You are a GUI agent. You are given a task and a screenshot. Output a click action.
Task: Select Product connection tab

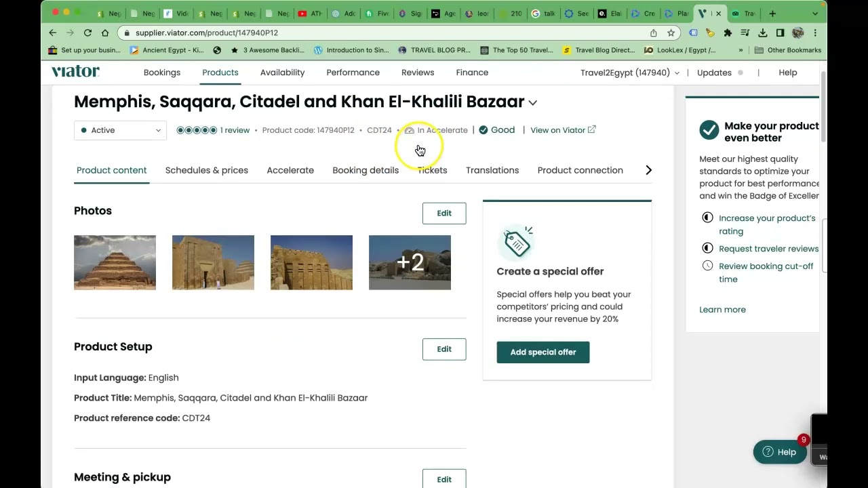tap(580, 170)
